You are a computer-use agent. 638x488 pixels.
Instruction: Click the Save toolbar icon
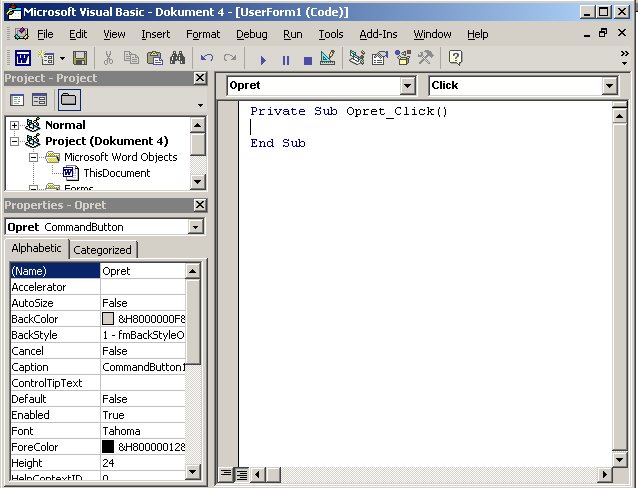pos(79,59)
